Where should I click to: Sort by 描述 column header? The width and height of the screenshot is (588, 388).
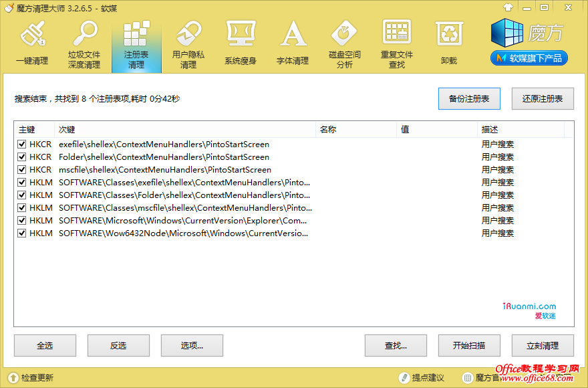(521, 130)
